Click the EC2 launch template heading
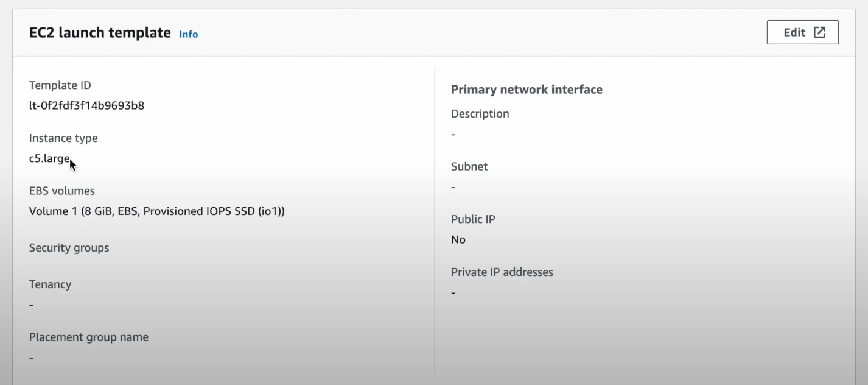868x385 pixels. pyautogui.click(x=100, y=32)
